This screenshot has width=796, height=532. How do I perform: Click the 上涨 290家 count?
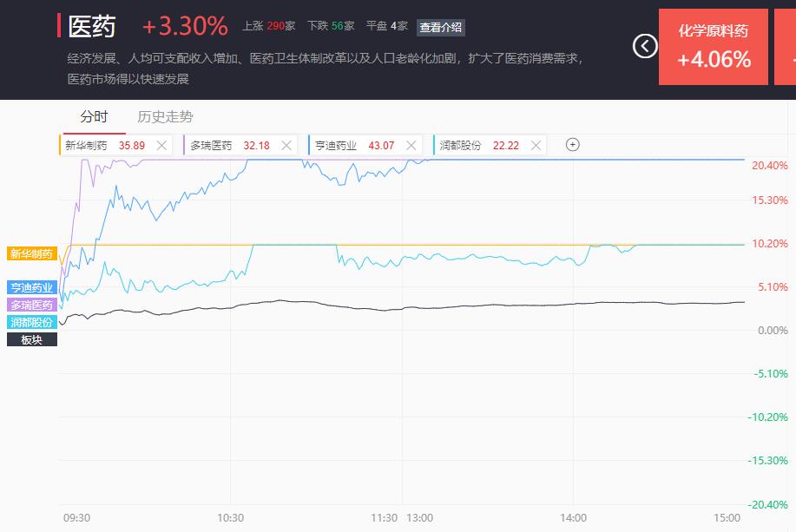[x=268, y=26]
